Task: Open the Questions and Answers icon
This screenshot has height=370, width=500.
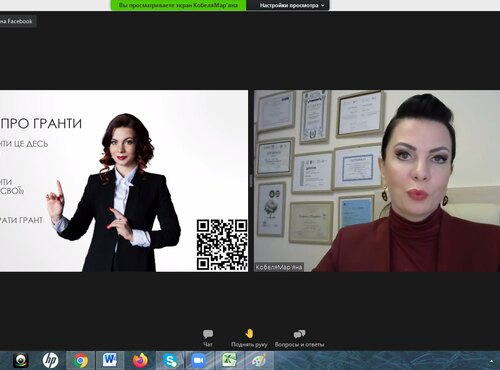Action: (299, 334)
